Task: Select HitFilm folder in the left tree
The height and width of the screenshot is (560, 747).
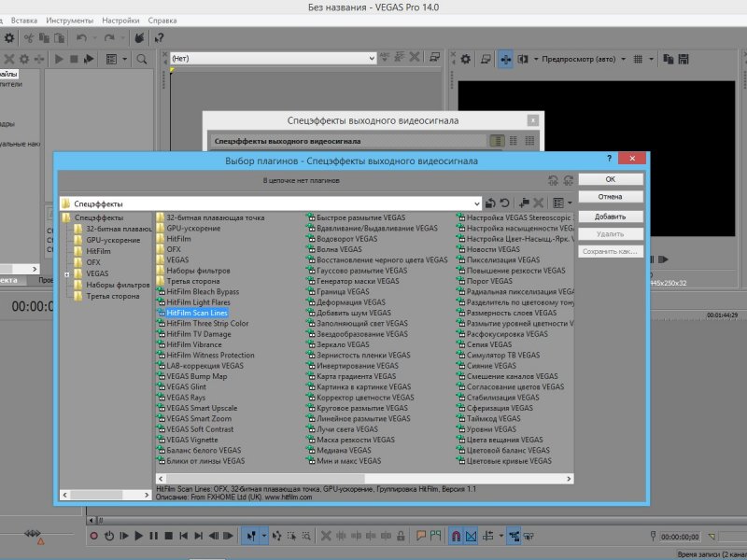Action: point(98,251)
